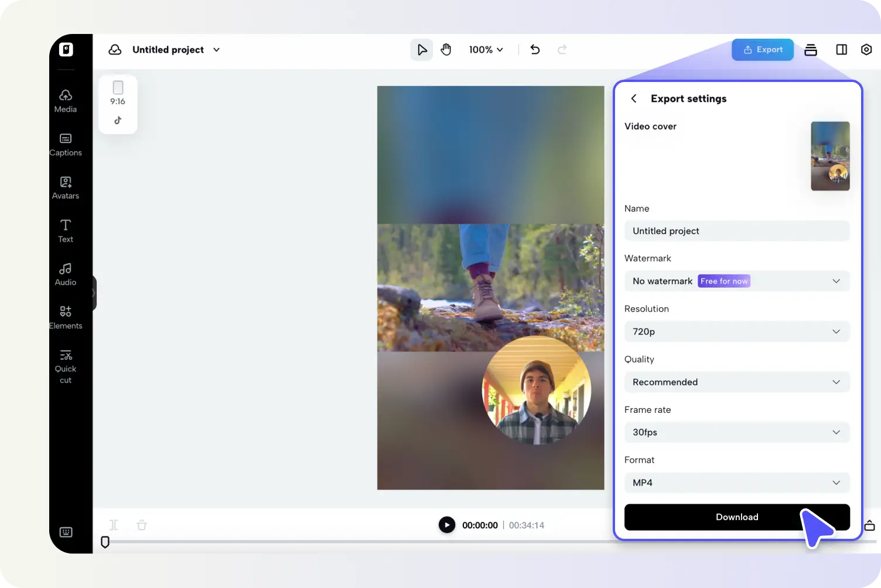
Task: Open the Untitled project name dropdown
Action: [176, 50]
